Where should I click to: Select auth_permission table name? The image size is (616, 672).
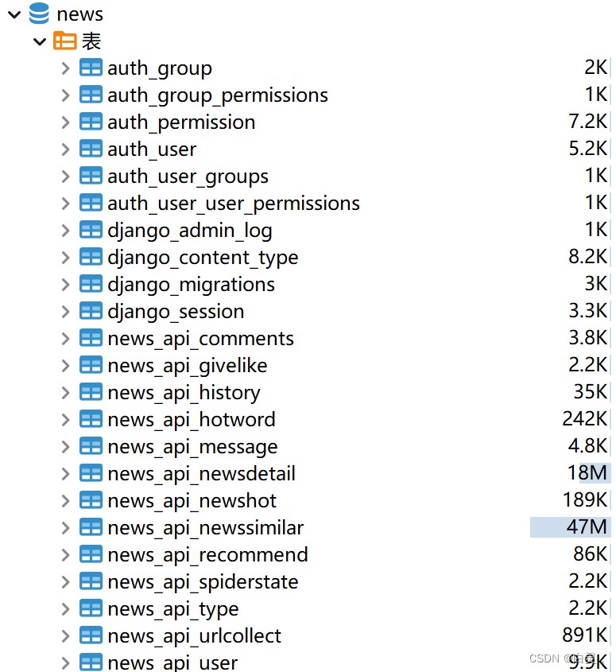click(x=181, y=122)
